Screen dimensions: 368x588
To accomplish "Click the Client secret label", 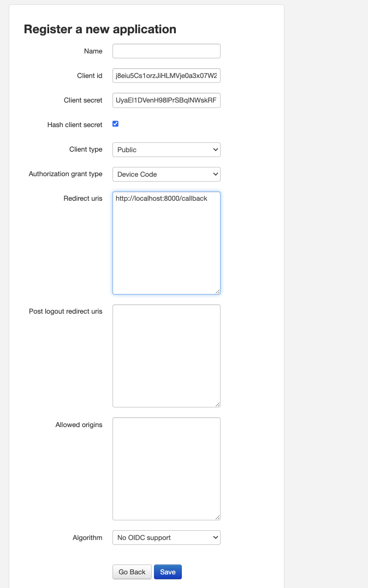I will tap(83, 100).
